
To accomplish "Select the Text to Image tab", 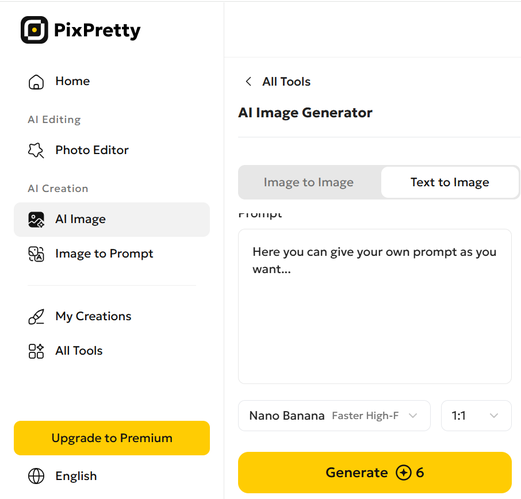I will click(450, 182).
